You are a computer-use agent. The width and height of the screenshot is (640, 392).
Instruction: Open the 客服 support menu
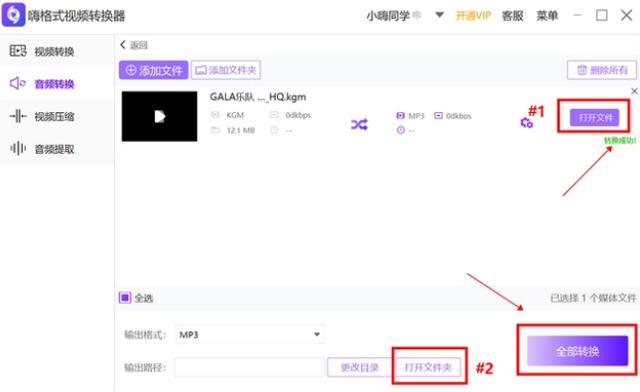click(512, 16)
